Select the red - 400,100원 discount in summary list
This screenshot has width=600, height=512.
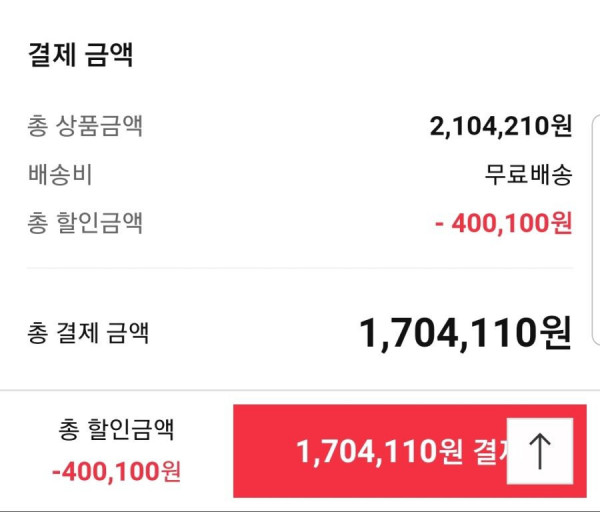[x=504, y=223]
